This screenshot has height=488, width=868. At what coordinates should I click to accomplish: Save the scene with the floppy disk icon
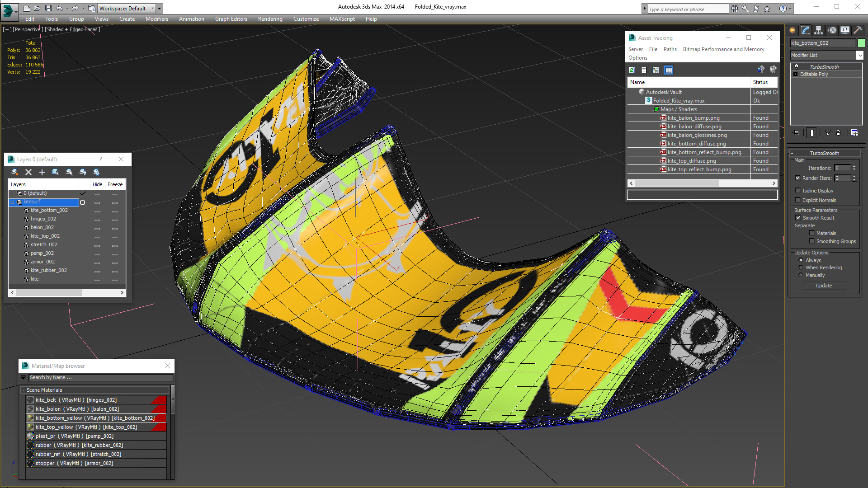(x=48, y=8)
